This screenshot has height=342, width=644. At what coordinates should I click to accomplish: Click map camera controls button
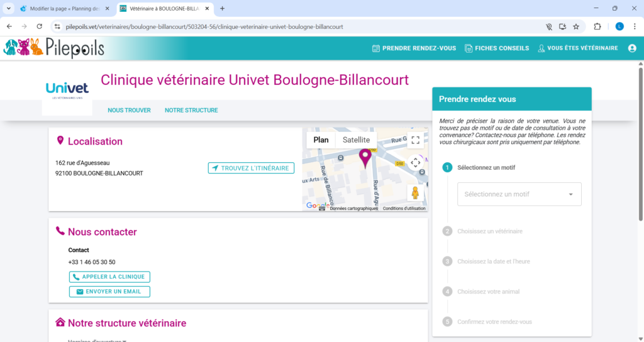415,162
